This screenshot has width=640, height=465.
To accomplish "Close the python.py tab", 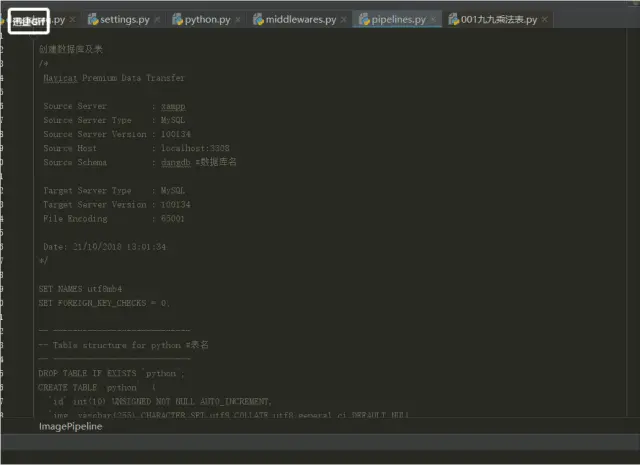I will (238, 20).
